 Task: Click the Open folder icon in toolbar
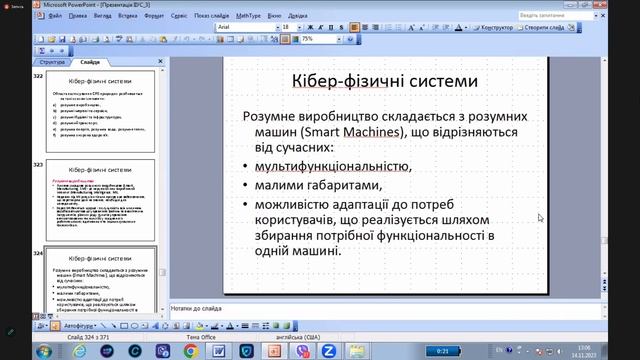pos(51,40)
